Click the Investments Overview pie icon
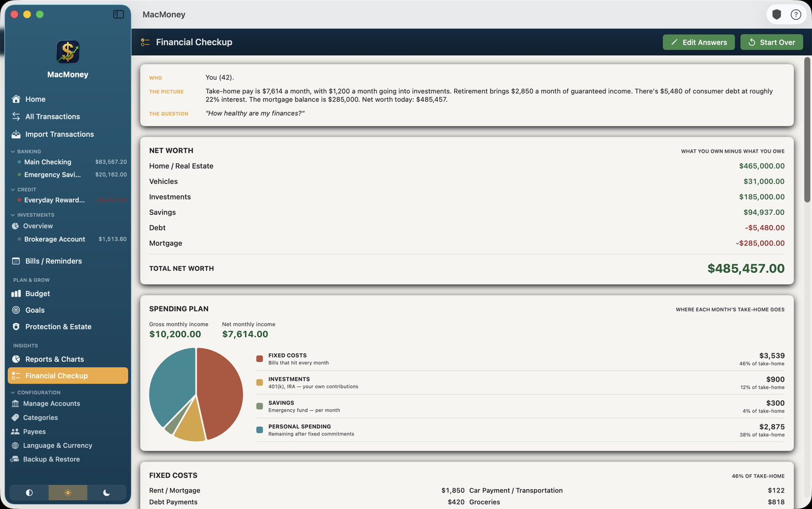The image size is (812, 509). click(x=15, y=226)
